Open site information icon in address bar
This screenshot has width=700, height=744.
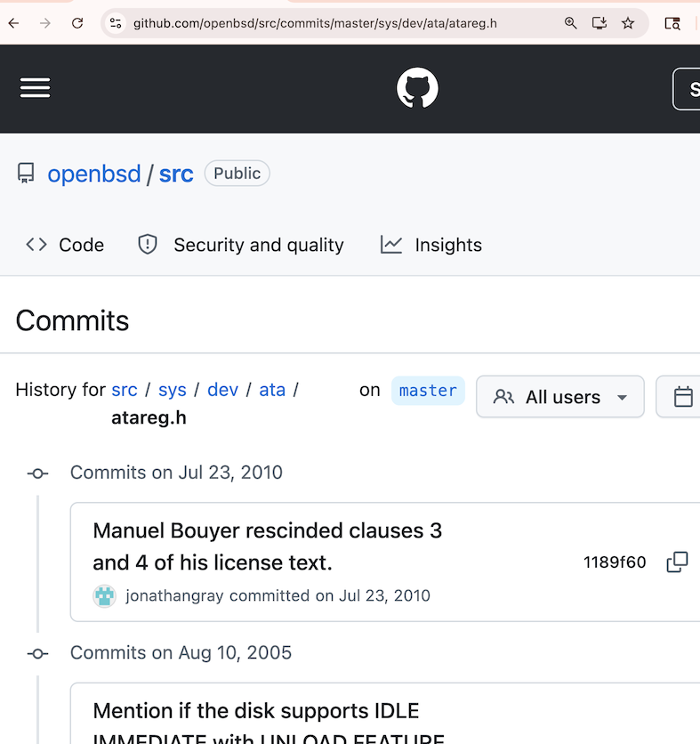point(116,23)
